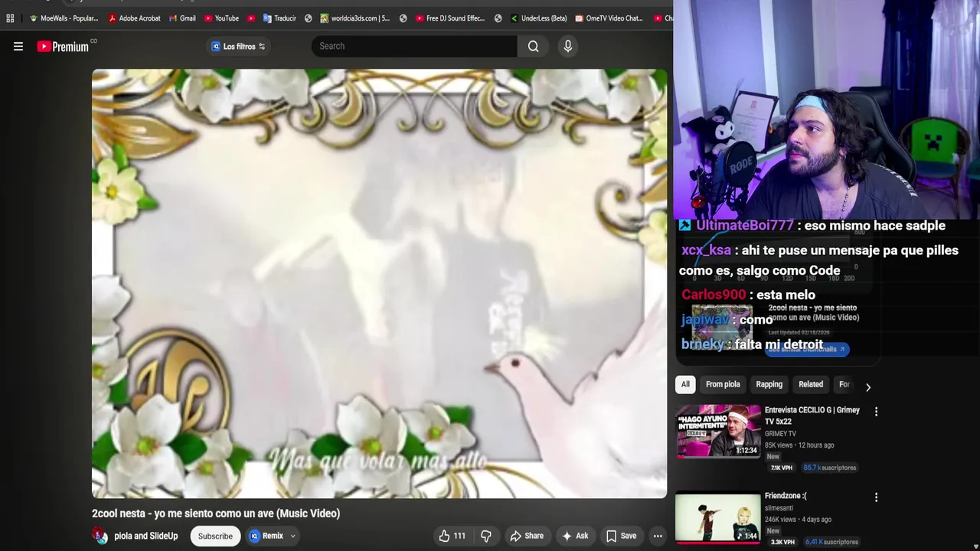This screenshot has width=980, height=551.
Task: Open the YouTube bookmark in bookmarks bar
Action: coord(221,18)
